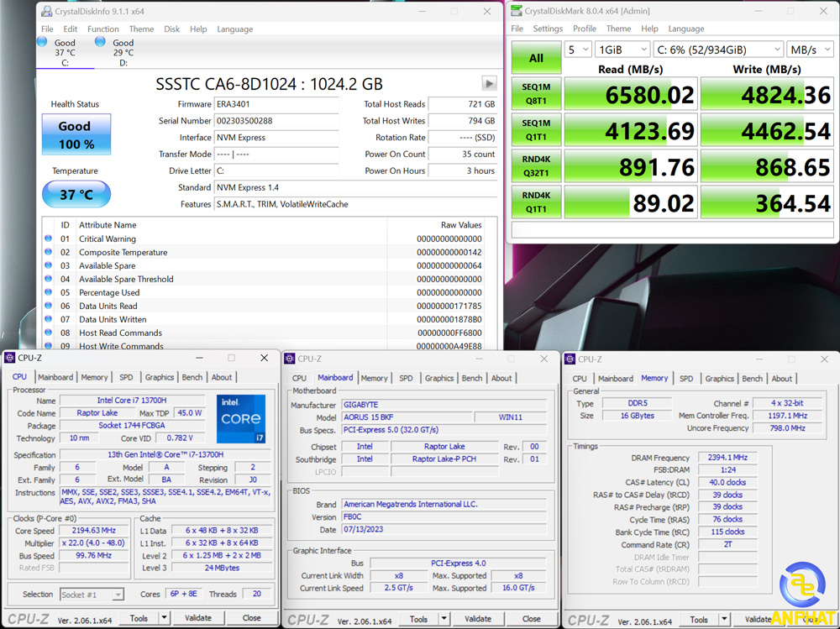Click status dot for Critical Warning
This screenshot has width=840, height=629.
coord(48,238)
